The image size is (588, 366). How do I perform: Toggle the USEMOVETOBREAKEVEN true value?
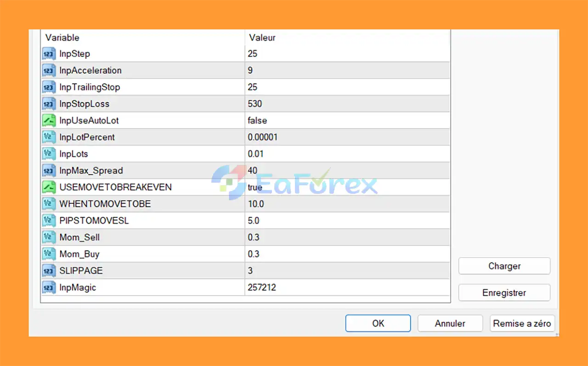255,187
